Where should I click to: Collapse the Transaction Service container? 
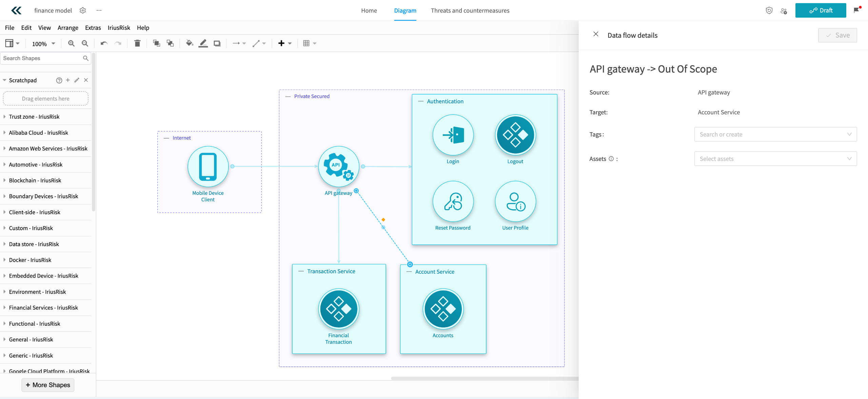[x=301, y=272]
